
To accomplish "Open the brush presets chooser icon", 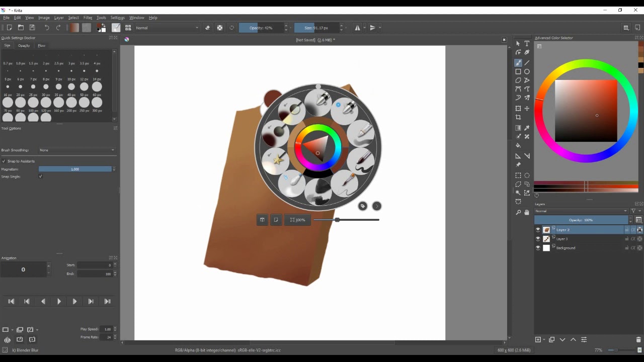I will [128, 28].
